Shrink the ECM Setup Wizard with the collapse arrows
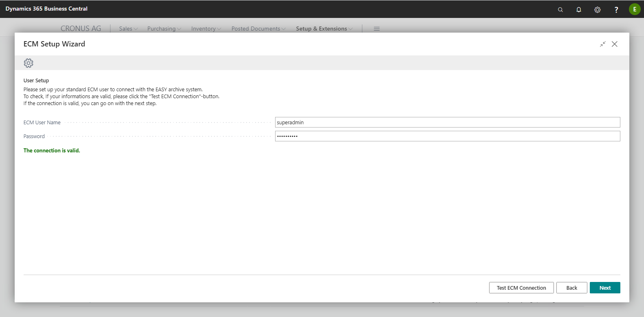Viewport: 644px width, 317px height. click(603, 44)
